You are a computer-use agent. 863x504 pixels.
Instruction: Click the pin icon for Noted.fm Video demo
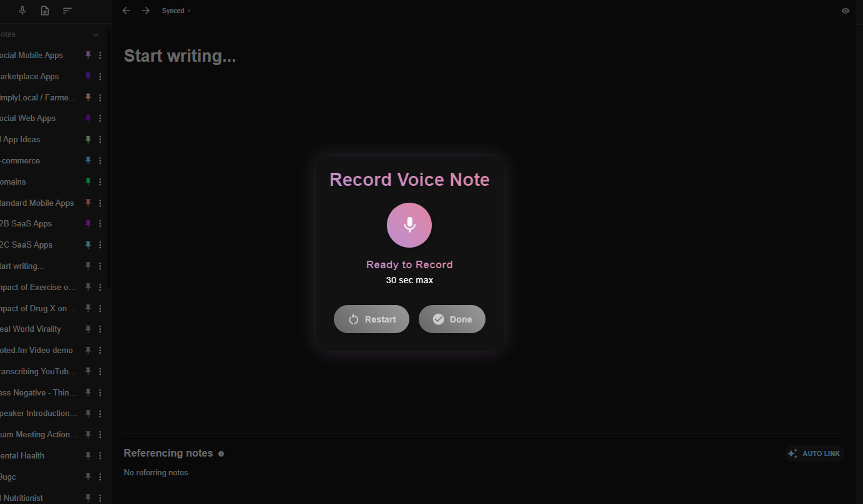tap(88, 350)
